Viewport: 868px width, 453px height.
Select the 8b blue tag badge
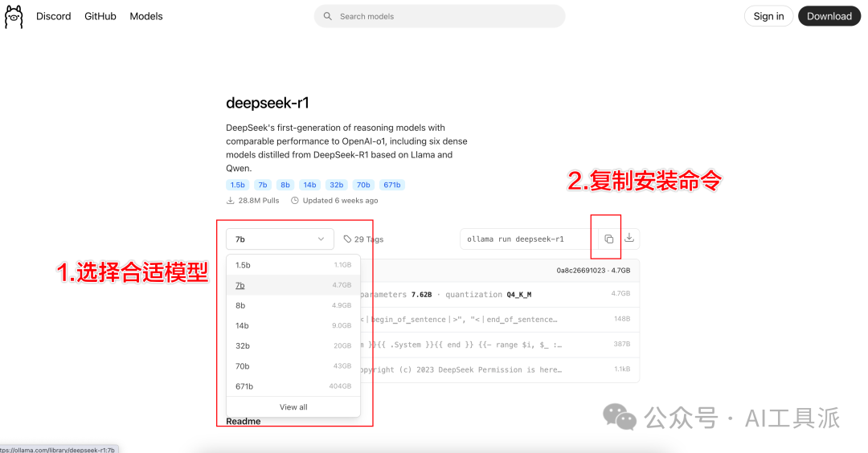[285, 185]
